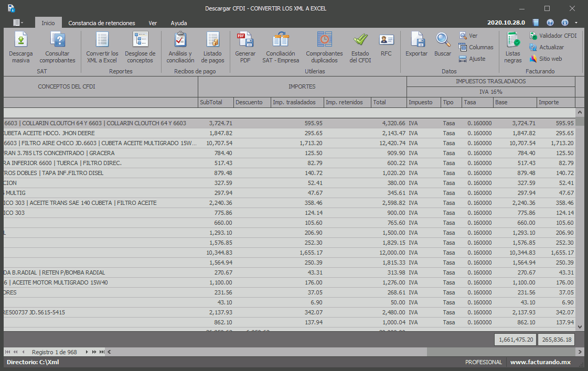Go to the next record
The height and width of the screenshot is (371, 588).
[x=87, y=352]
